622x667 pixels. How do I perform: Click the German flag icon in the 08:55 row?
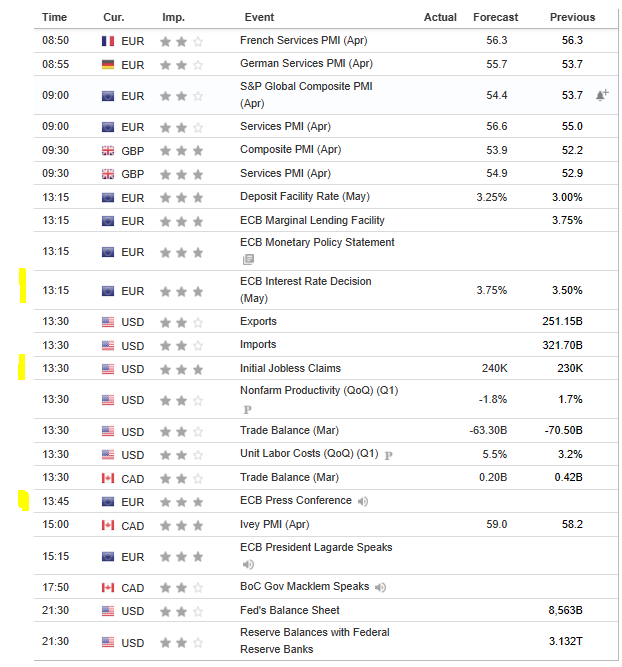(108, 64)
